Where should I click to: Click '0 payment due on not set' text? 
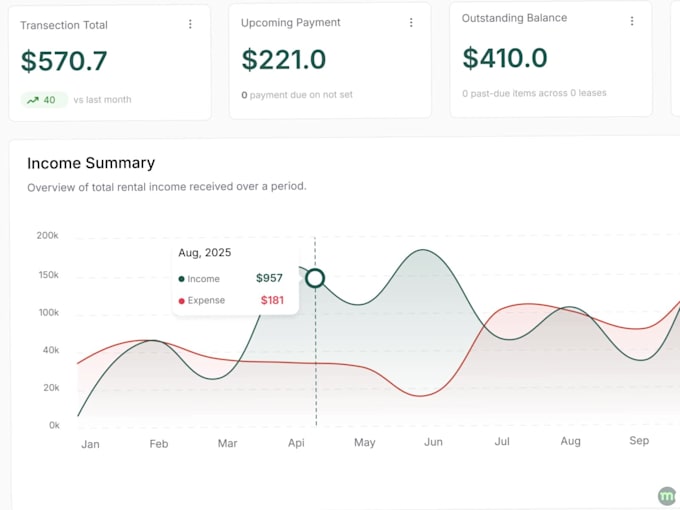point(297,95)
